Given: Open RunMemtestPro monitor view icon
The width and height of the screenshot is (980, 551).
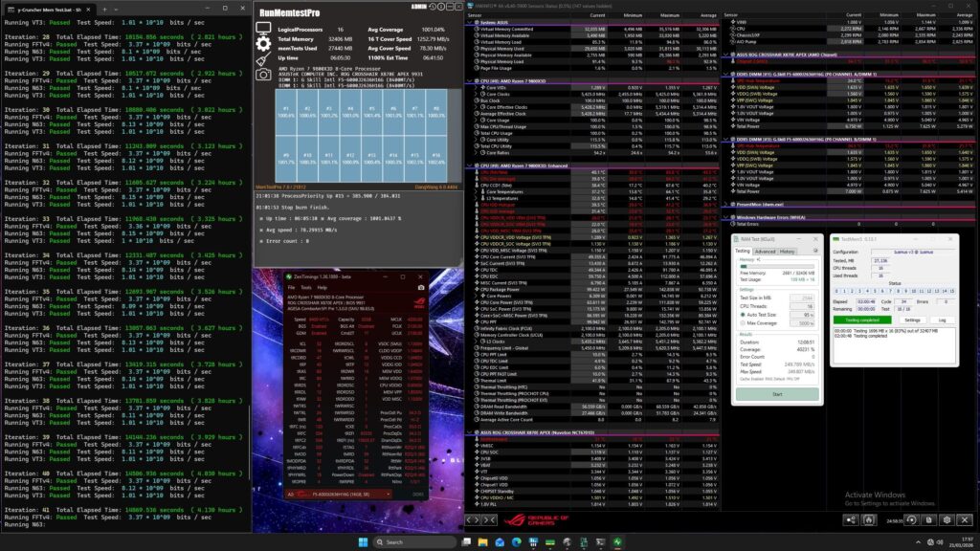Looking at the screenshot, I should (263, 29).
